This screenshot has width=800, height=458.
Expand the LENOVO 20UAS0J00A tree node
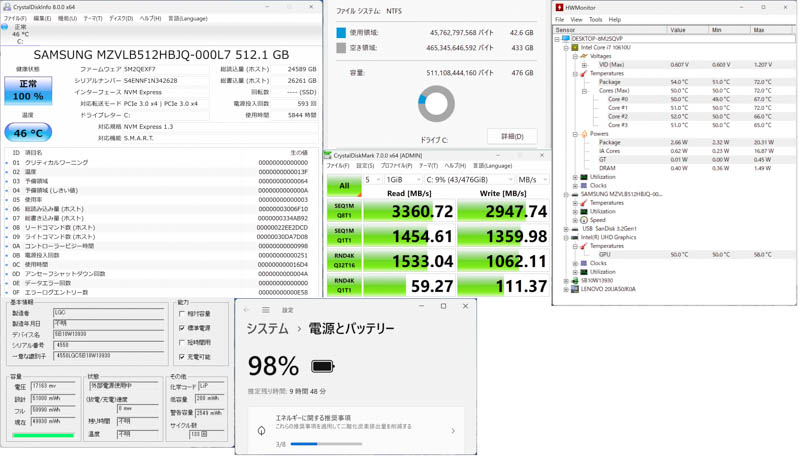point(566,290)
